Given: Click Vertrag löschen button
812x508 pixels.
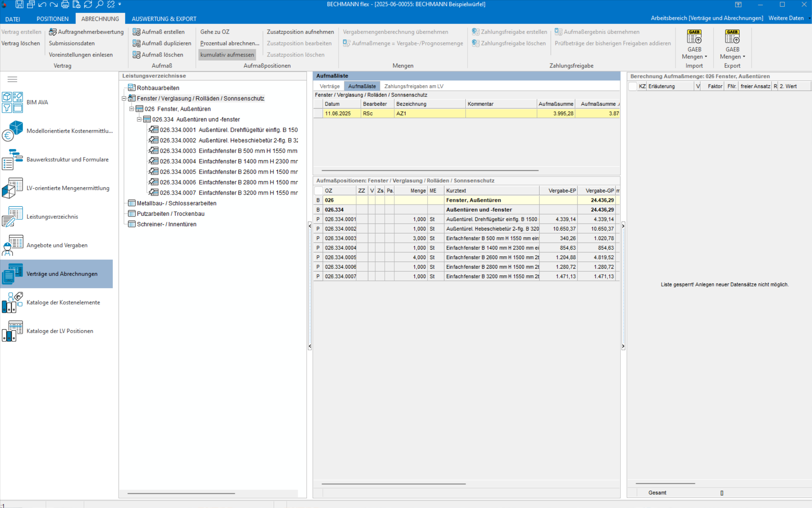Looking at the screenshot, I should (21, 43).
